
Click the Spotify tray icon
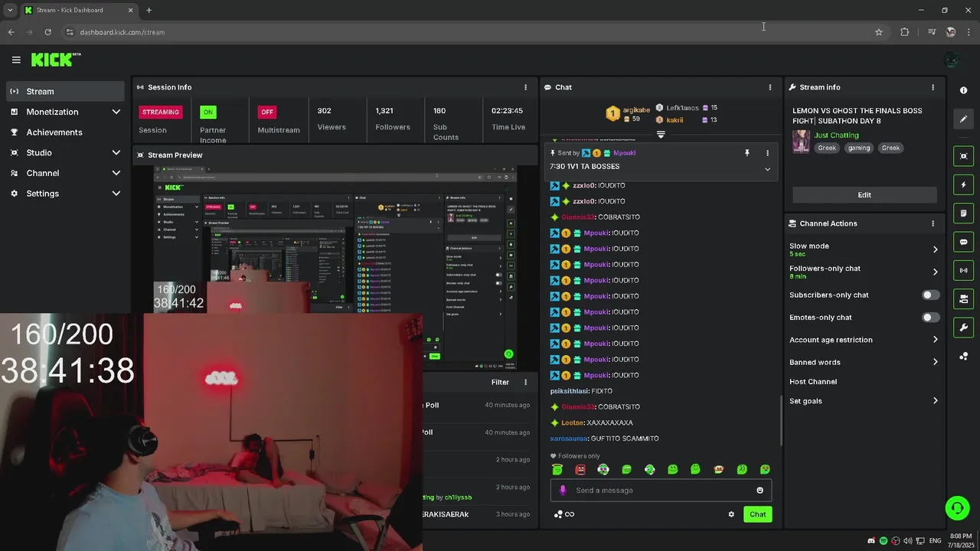pos(884,541)
